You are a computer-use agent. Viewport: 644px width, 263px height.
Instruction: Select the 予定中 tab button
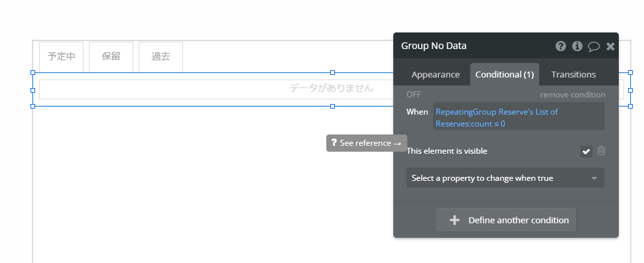pyautogui.click(x=61, y=56)
